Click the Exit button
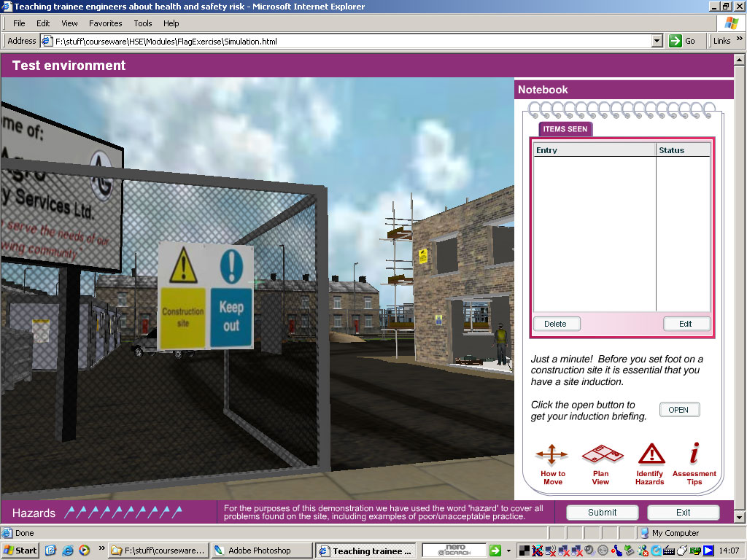The image size is (747, 560). click(683, 513)
